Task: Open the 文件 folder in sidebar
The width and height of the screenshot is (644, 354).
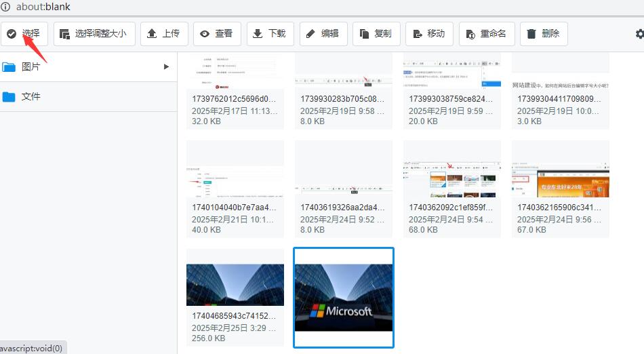Action: (x=31, y=96)
